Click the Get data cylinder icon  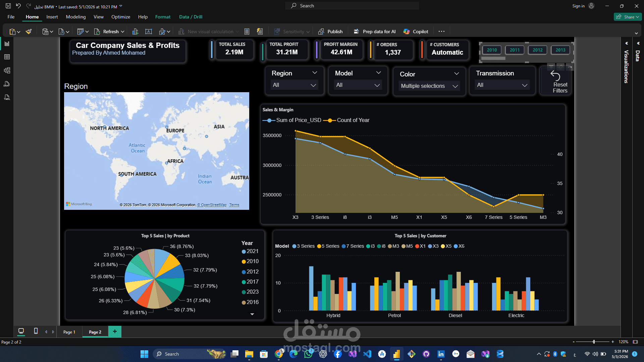point(45,32)
